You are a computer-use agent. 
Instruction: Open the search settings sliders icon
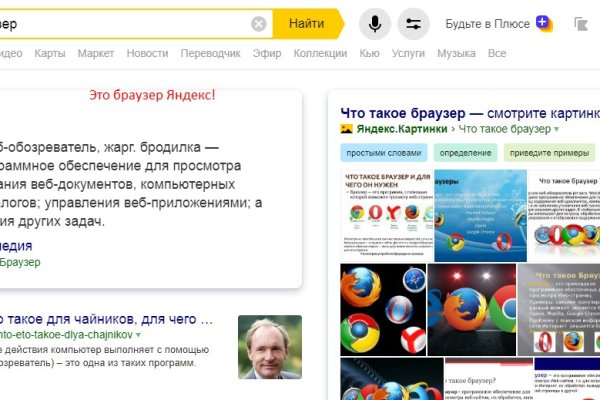pos(413,24)
